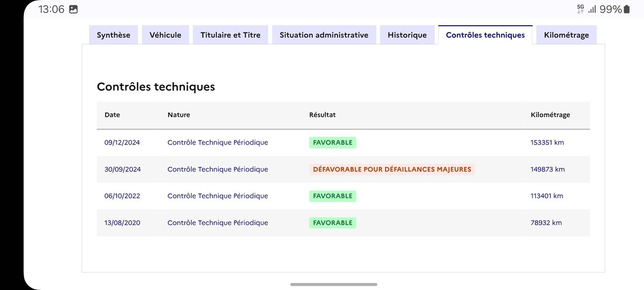
Task: Tap the home gesture bar at bottom
Action: point(333,284)
